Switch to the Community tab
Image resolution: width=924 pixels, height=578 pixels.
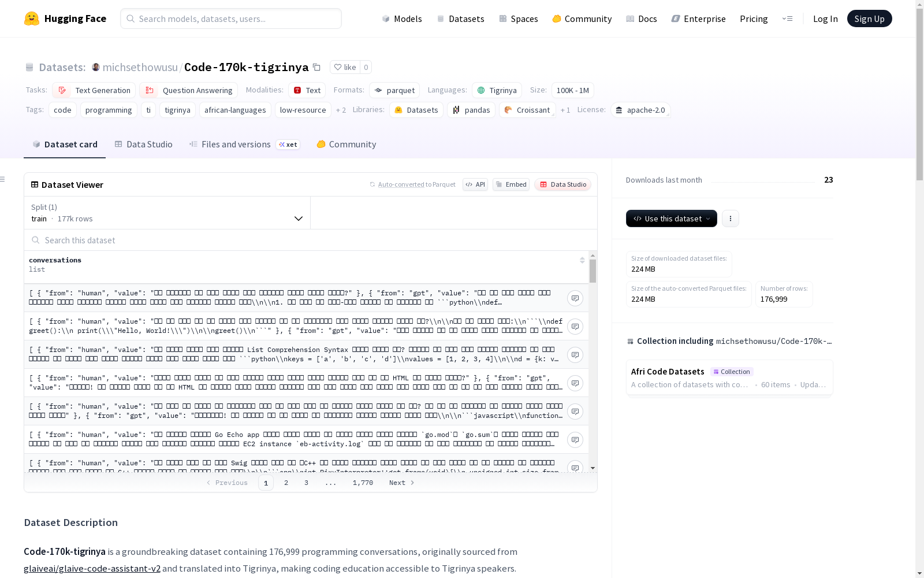coord(346,144)
